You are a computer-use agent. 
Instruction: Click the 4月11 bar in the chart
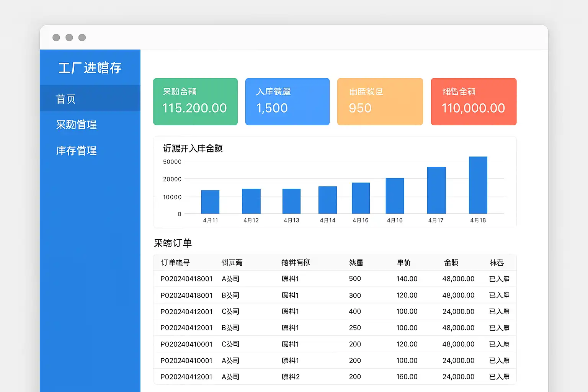[210, 202]
